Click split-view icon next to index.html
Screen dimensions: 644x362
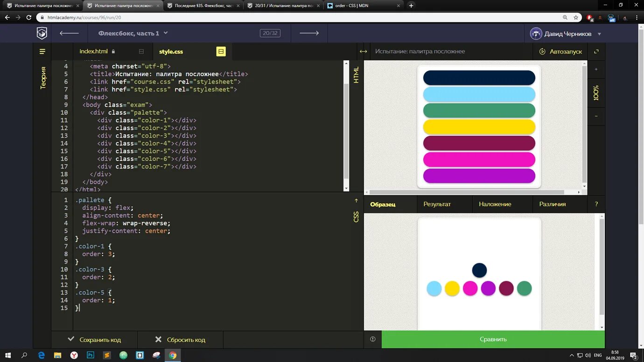[141, 51]
